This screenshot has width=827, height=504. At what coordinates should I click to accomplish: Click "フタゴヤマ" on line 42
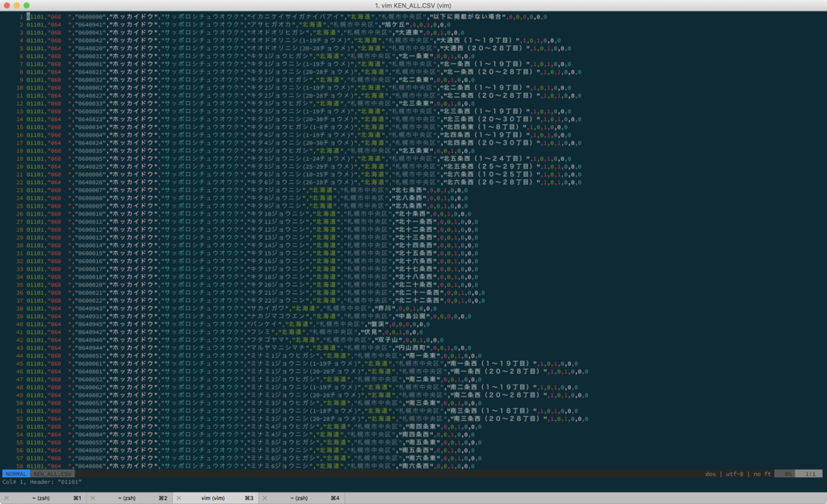[x=267, y=340]
